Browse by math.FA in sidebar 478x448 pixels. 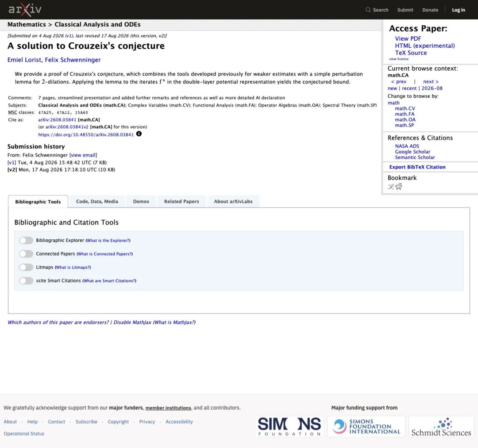(405, 114)
